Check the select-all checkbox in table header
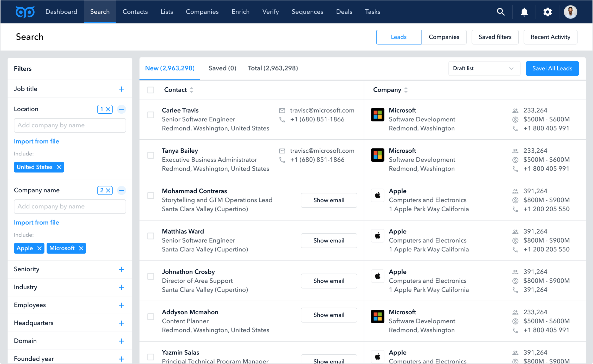Viewport: 593px width, 364px height. coord(151,90)
